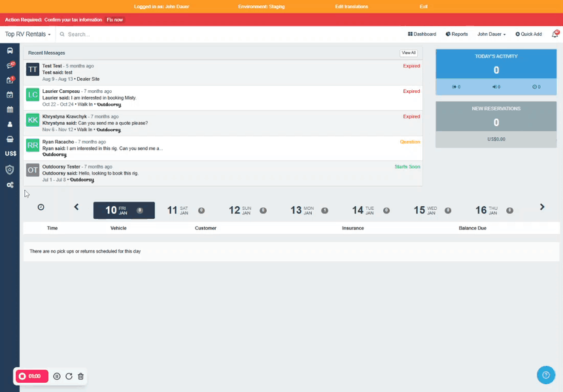Open the RV vehicles sidebar icon
563x392 pixels.
pyautogui.click(x=10, y=50)
